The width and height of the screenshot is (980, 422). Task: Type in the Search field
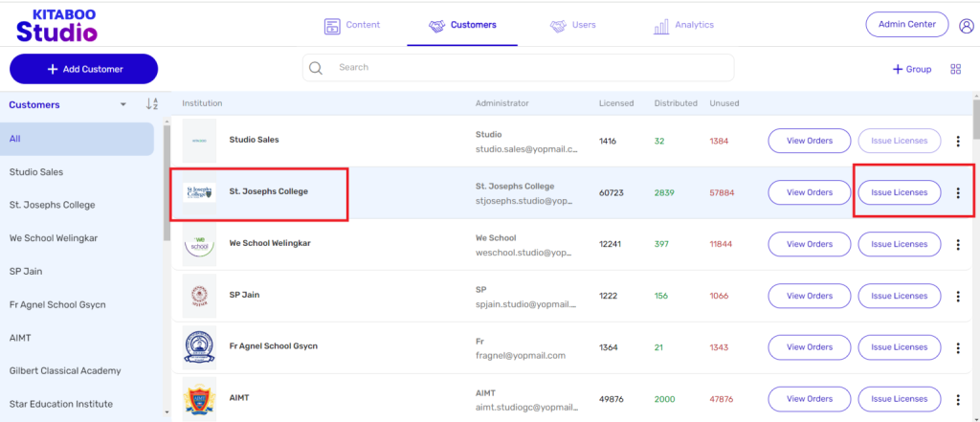pos(531,68)
